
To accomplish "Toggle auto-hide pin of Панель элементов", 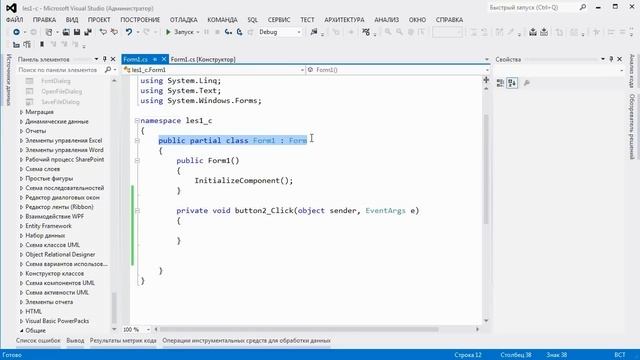I will click(x=105, y=59).
